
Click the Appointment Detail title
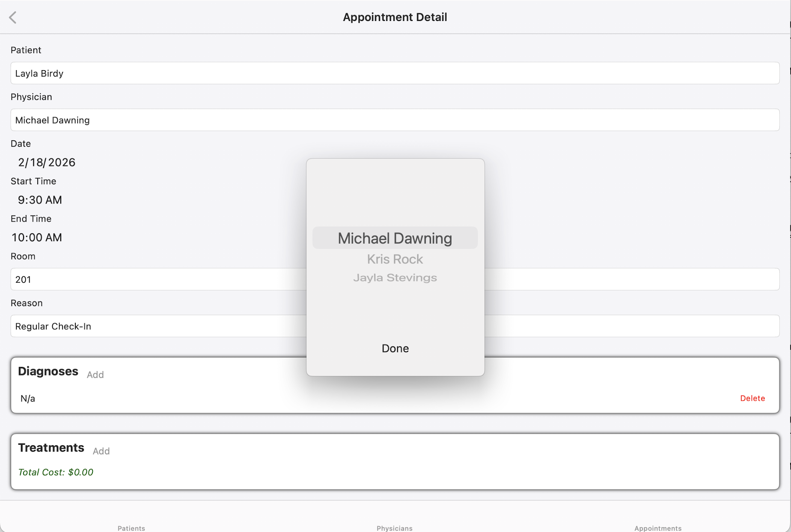click(x=395, y=17)
